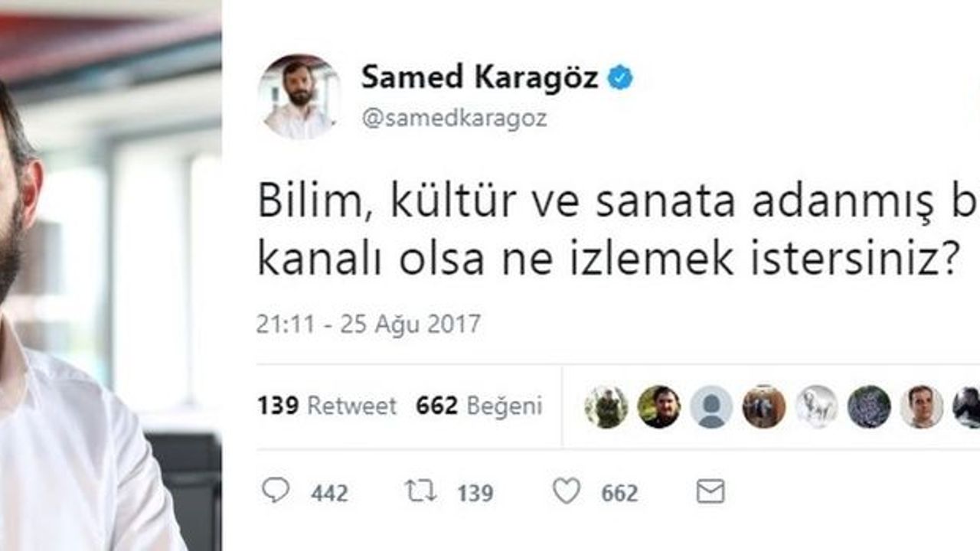Open the white horse avatar

point(816,406)
